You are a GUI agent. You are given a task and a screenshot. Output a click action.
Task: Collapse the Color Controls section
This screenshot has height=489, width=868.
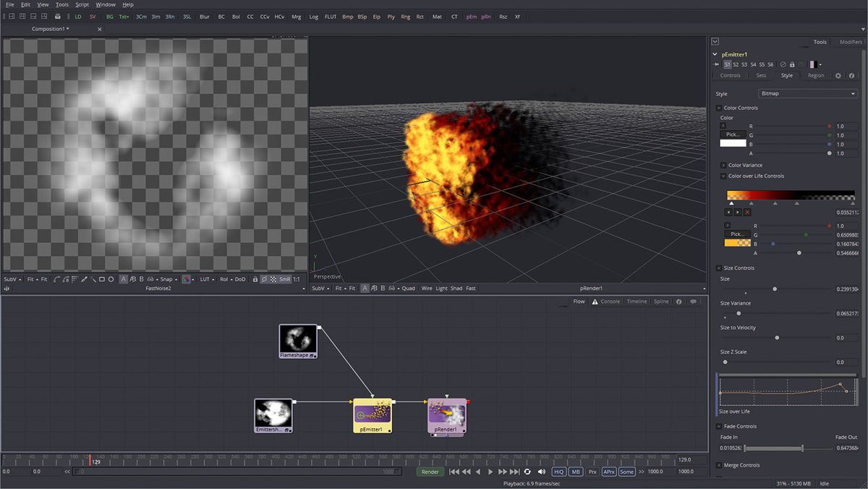click(719, 107)
